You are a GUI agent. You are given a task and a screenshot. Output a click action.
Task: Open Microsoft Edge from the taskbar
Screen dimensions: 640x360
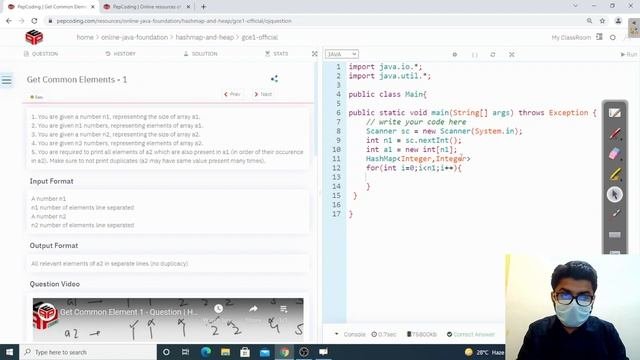tap(206, 352)
